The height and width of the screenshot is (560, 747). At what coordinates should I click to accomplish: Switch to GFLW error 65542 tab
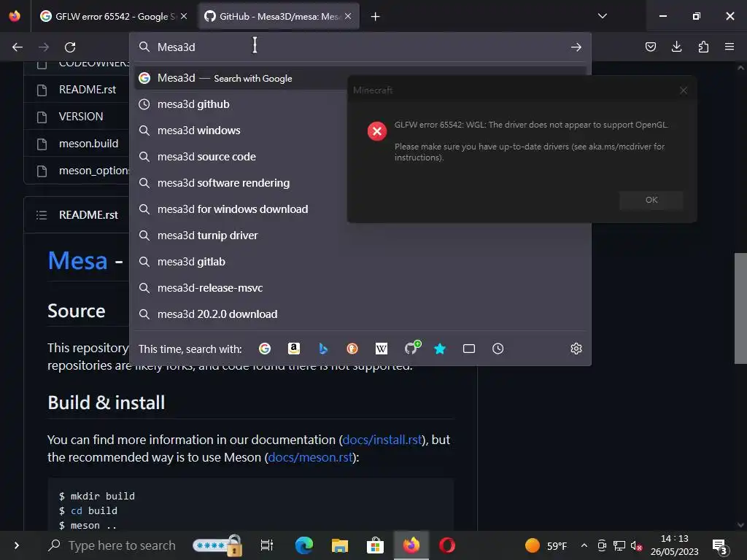tap(113, 16)
